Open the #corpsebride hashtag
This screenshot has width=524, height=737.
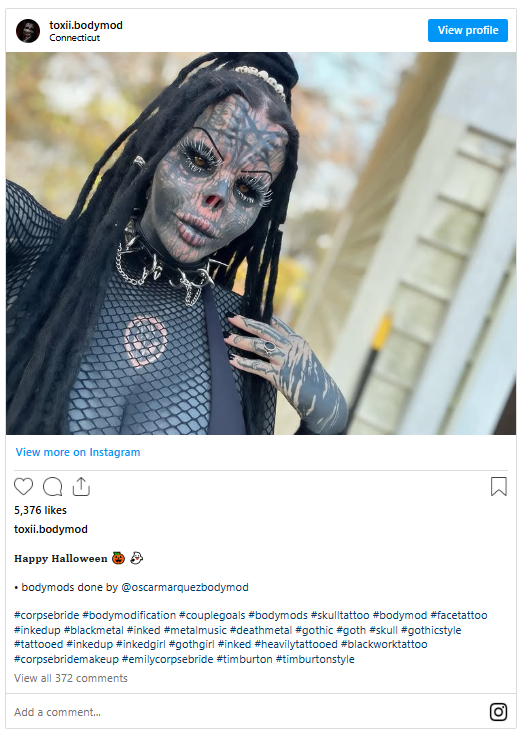[47, 615]
